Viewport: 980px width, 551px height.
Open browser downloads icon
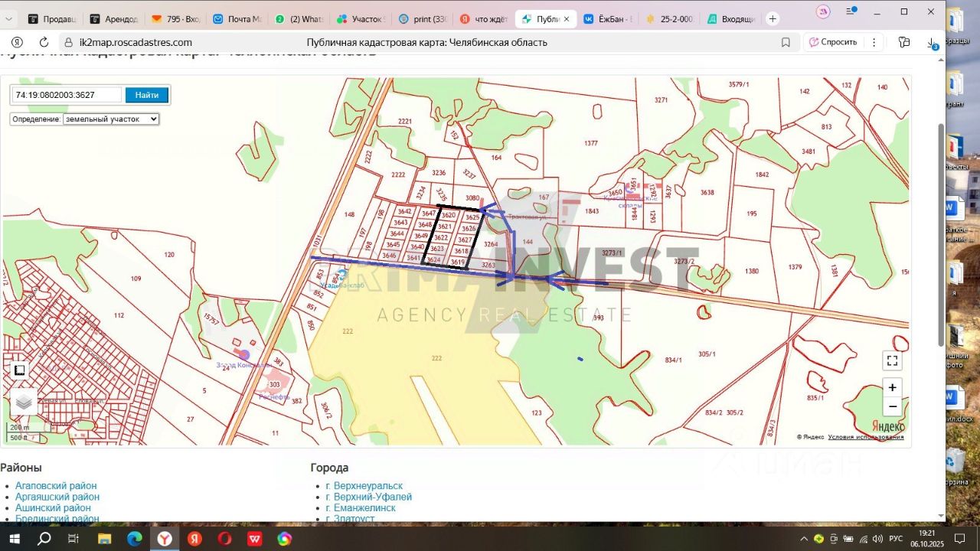click(x=932, y=43)
